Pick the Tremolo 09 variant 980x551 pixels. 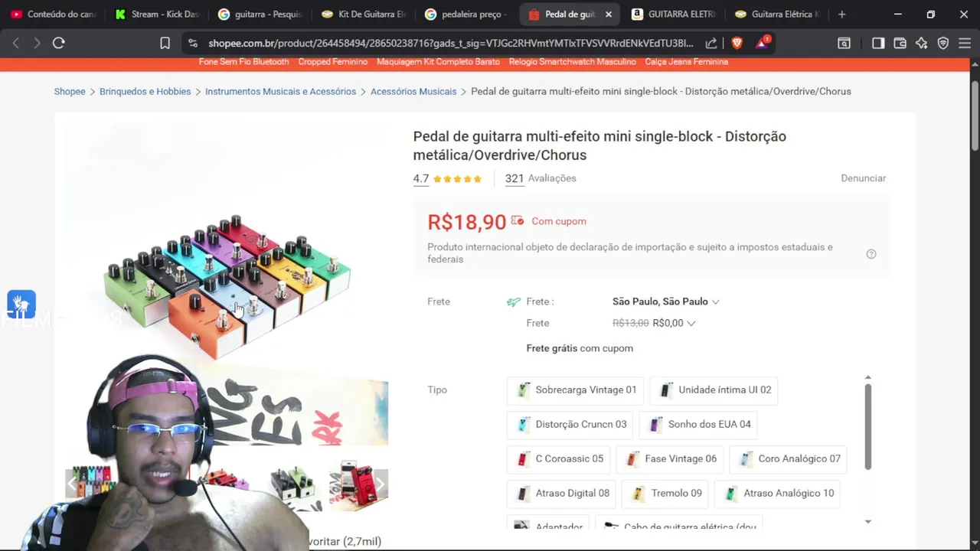(665, 493)
